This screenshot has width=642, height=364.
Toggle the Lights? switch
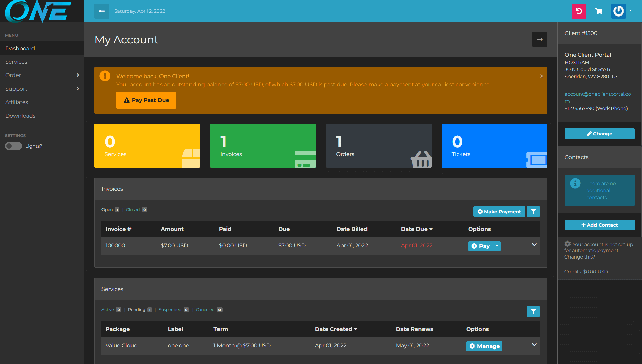[13, 146]
